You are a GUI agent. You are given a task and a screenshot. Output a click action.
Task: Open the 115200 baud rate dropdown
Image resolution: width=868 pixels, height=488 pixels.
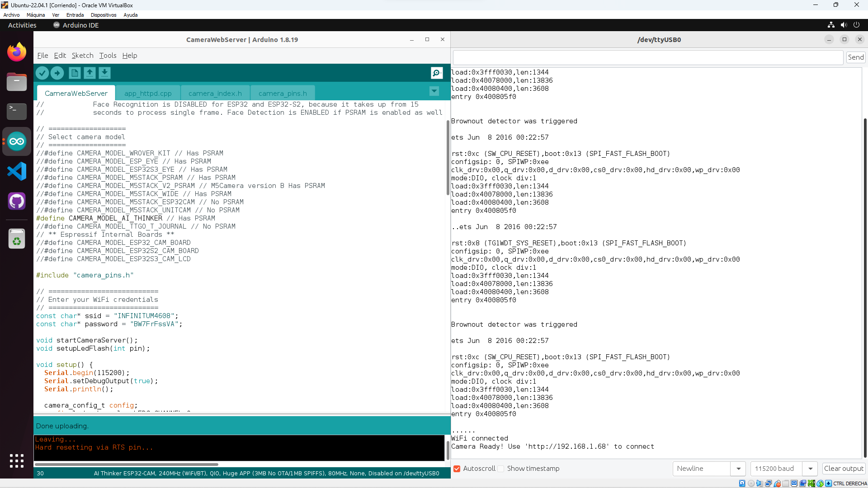(810, 469)
